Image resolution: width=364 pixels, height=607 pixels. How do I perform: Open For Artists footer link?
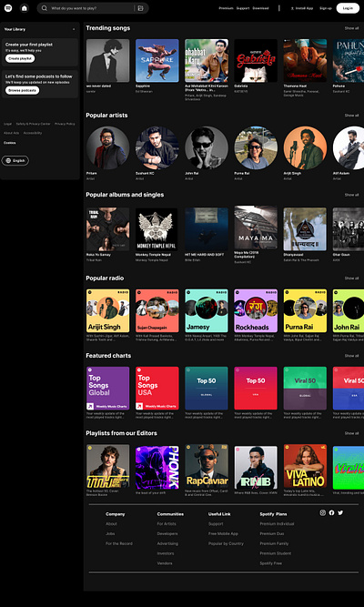pos(167,524)
